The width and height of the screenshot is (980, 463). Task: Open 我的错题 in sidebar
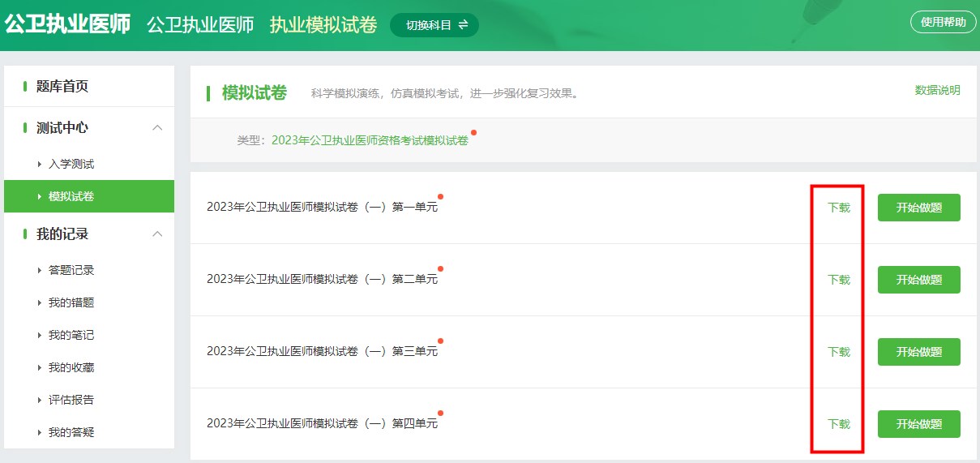71,302
